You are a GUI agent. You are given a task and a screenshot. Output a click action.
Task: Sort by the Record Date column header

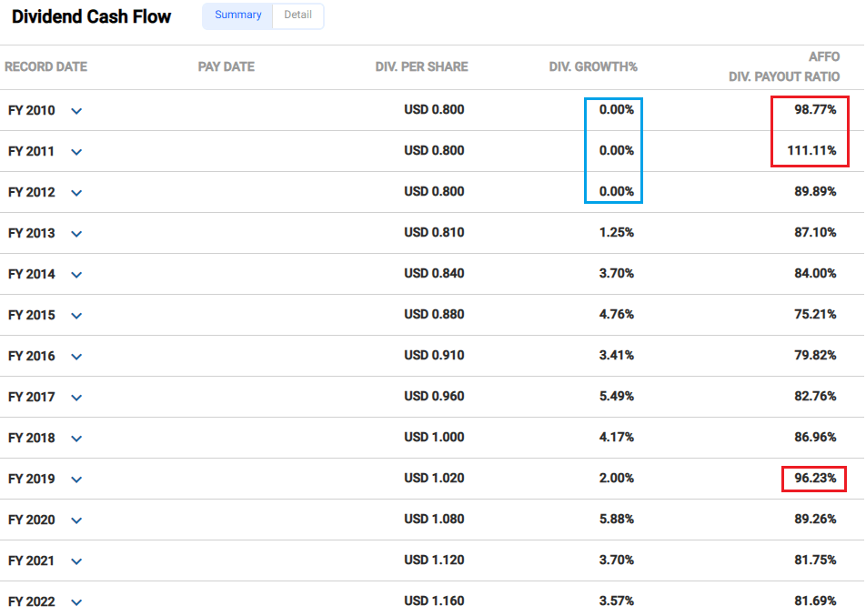[x=45, y=66]
